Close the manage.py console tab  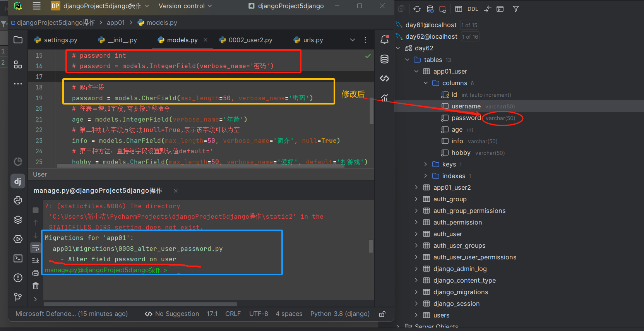176,191
